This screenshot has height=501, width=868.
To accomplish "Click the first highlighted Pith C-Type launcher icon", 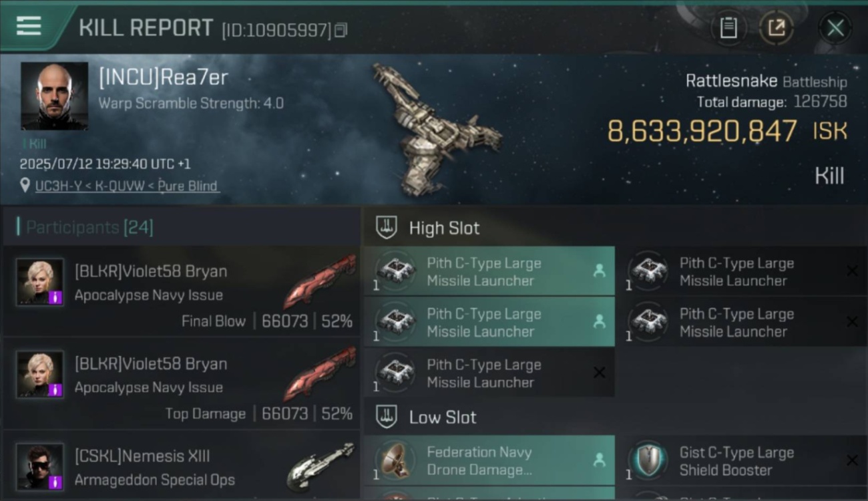I will coord(396,271).
